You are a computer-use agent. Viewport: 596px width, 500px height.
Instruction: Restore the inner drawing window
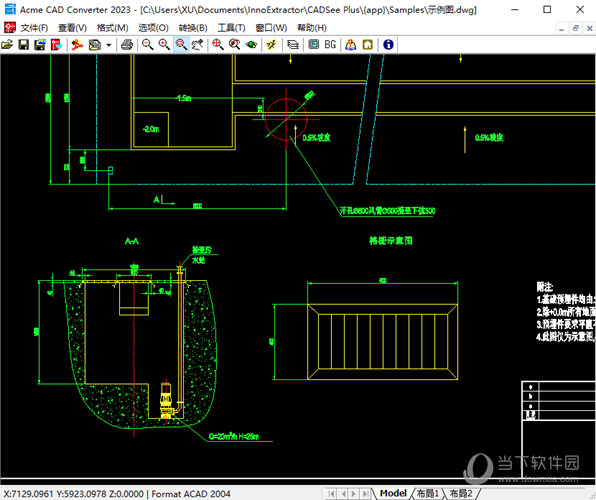point(575,28)
